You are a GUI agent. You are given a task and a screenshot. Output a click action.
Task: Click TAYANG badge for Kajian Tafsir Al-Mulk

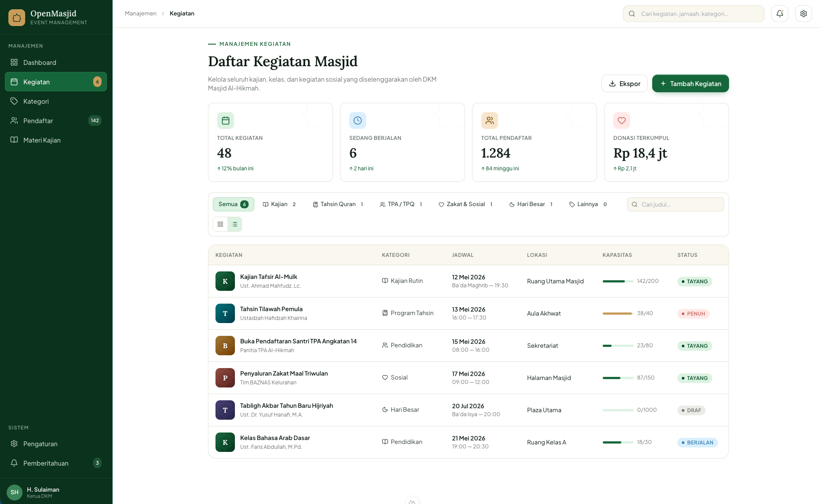[x=695, y=282]
